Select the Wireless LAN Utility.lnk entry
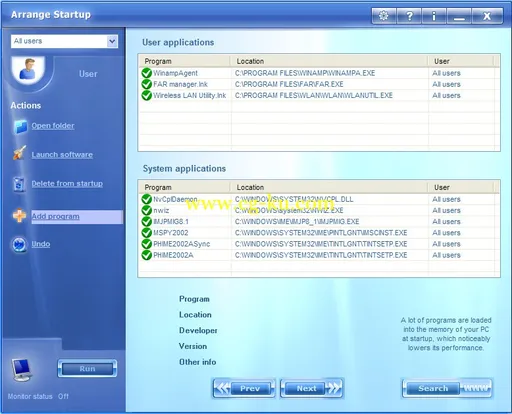This screenshot has height=414, width=512. coord(189,95)
